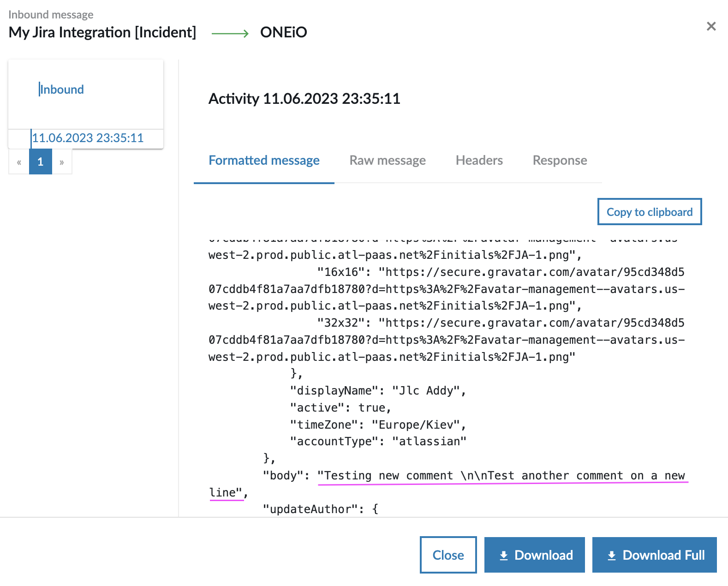Open the Raw message tab
The image size is (728, 586).
pos(388,161)
